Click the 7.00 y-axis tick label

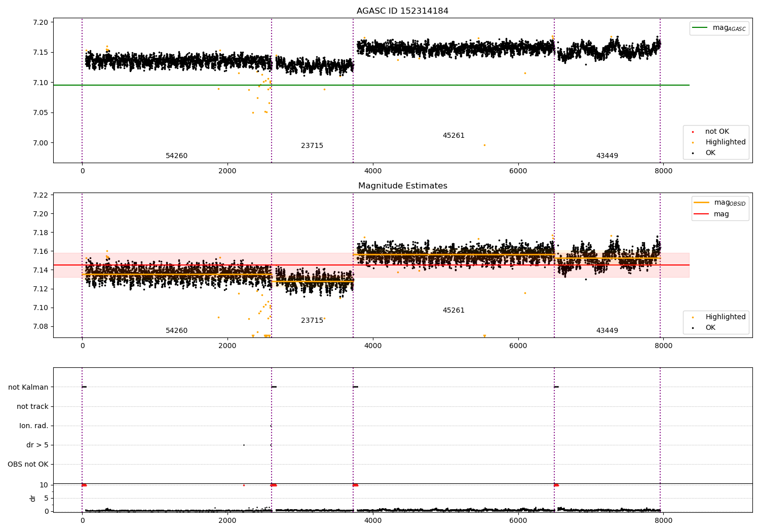click(41, 143)
